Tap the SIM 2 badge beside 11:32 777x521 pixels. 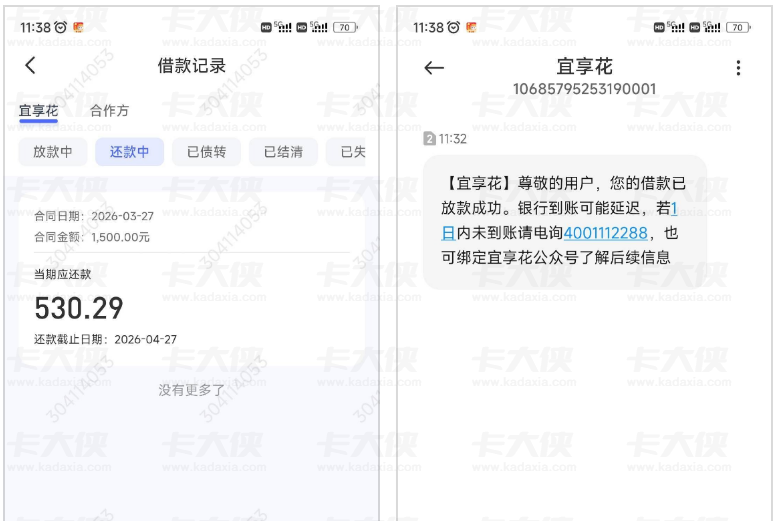pyautogui.click(x=429, y=138)
